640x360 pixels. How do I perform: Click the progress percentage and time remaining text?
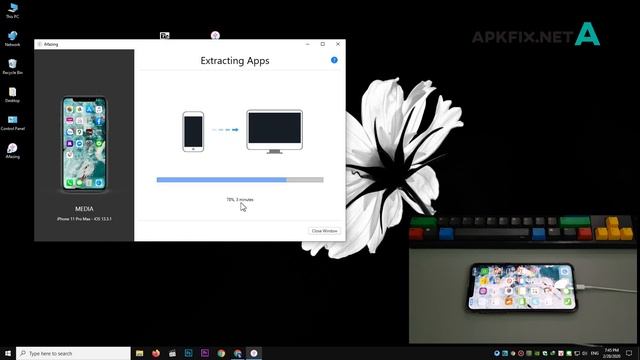[x=240, y=200]
